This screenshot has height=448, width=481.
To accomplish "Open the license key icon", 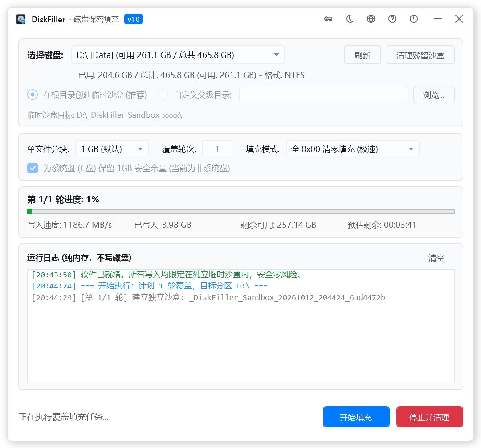I will pos(328,19).
